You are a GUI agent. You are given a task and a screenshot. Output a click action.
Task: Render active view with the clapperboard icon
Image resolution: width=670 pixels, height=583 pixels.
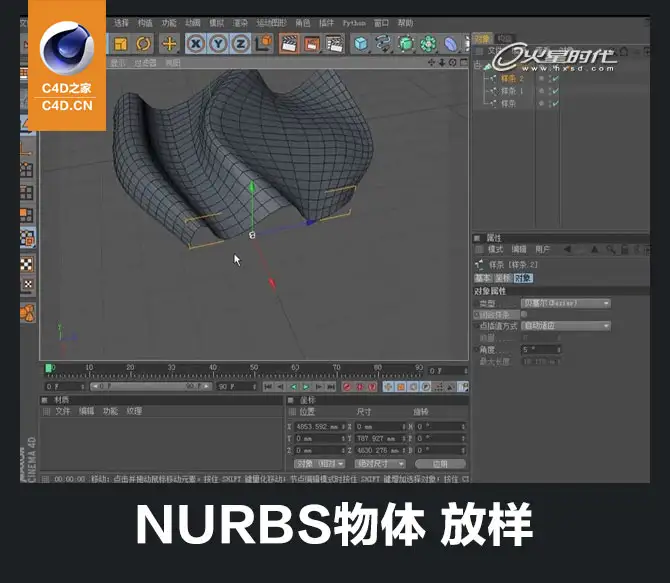[x=289, y=44]
